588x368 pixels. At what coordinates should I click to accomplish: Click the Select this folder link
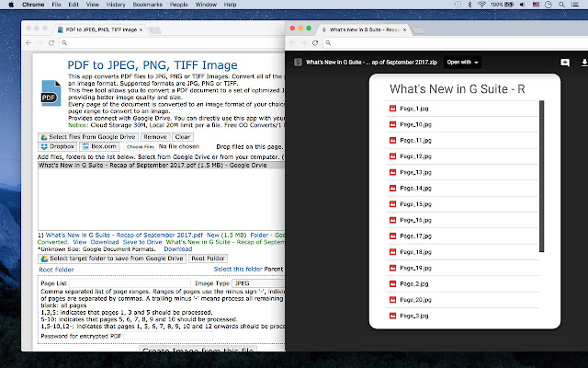238,269
